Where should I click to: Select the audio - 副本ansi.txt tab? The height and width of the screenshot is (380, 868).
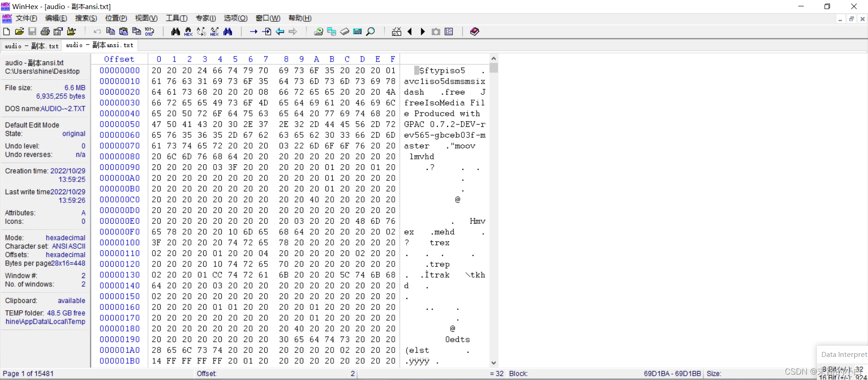pos(100,45)
